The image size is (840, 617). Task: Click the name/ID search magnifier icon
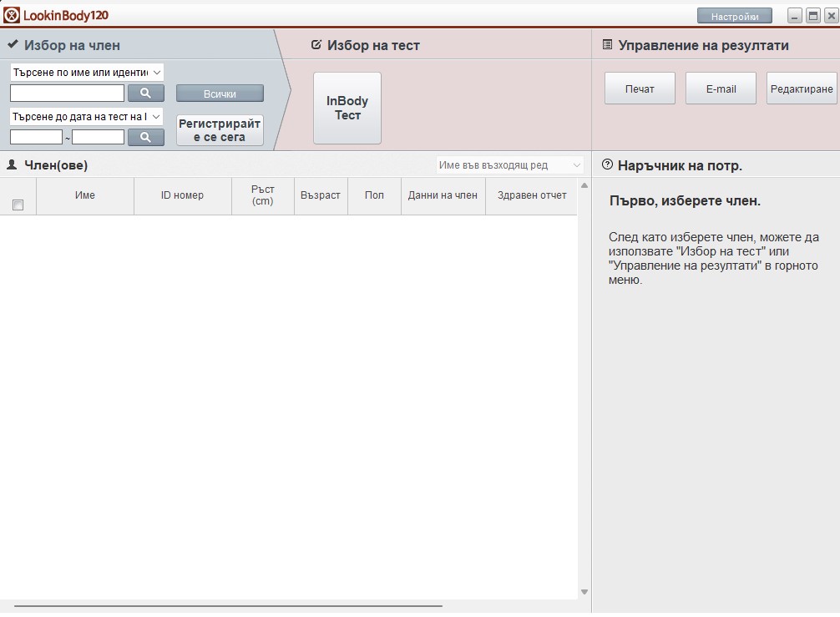(145, 94)
